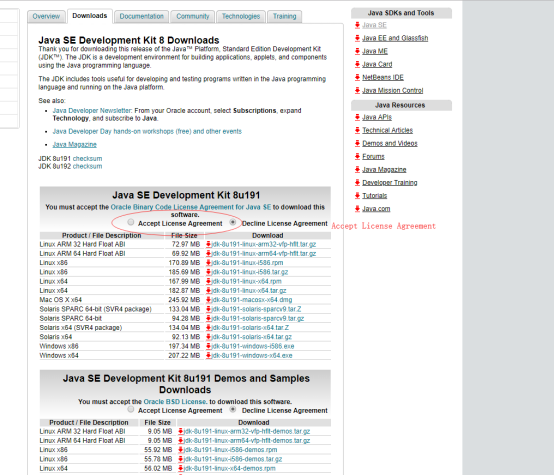
Task: Open Technical Articles sidebar link
Action: tap(388, 130)
